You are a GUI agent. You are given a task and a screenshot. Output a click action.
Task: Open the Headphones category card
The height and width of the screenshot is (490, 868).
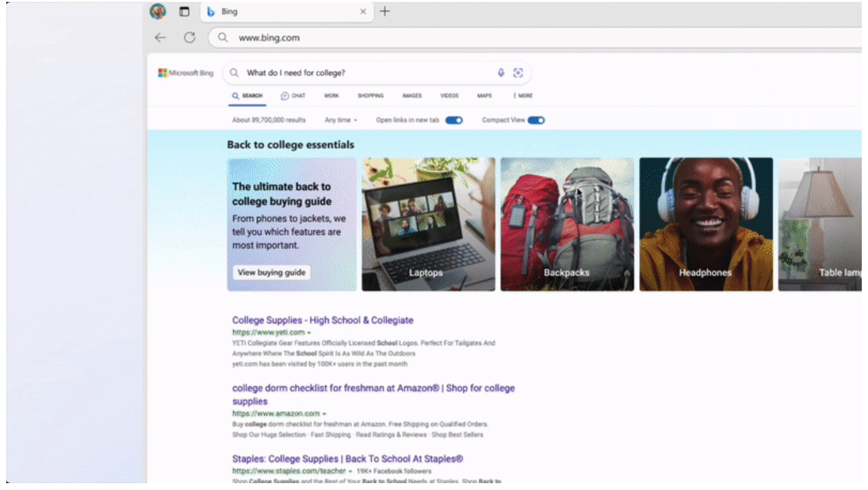[706, 224]
